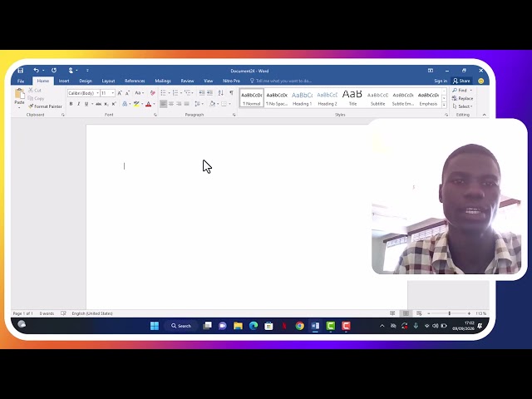
Task: Open the Nitro Pro tab
Action: 231,81
